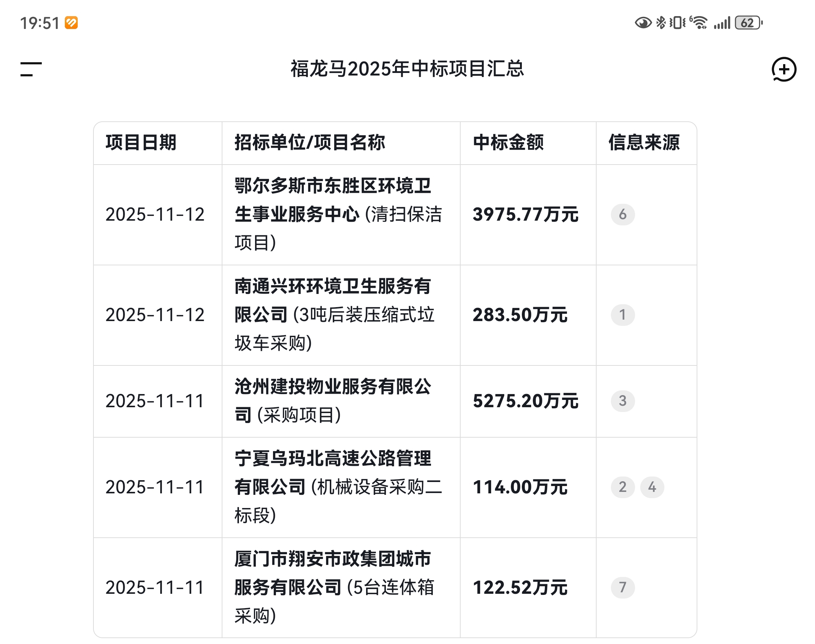Open source citation badge 2
This screenshot has width=815, height=644.
pos(622,487)
